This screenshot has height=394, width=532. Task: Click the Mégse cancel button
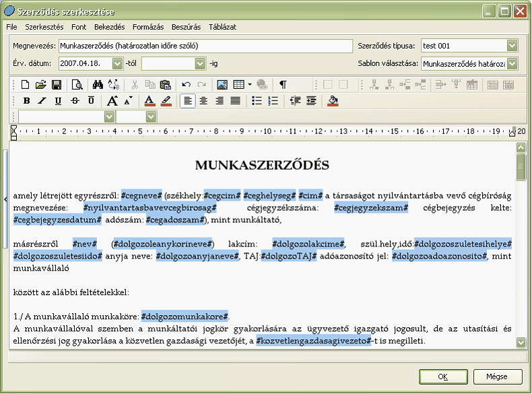pyautogui.click(x=497, y=376)
